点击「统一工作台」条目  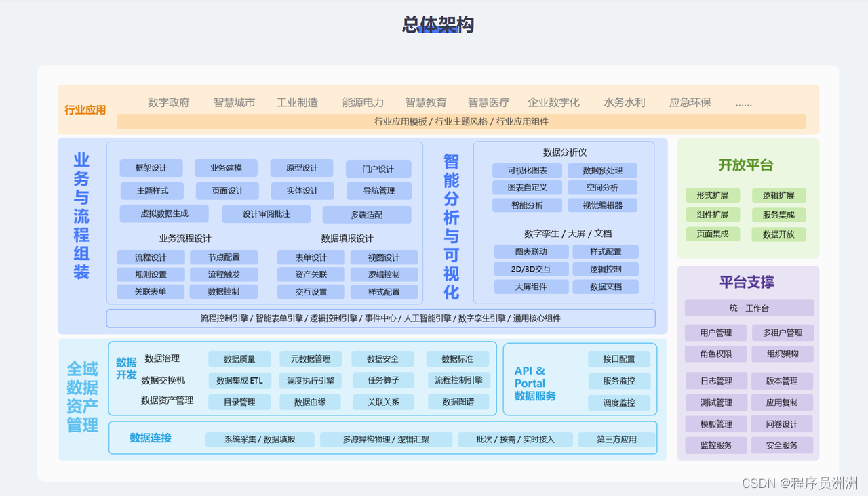point(748,308)
